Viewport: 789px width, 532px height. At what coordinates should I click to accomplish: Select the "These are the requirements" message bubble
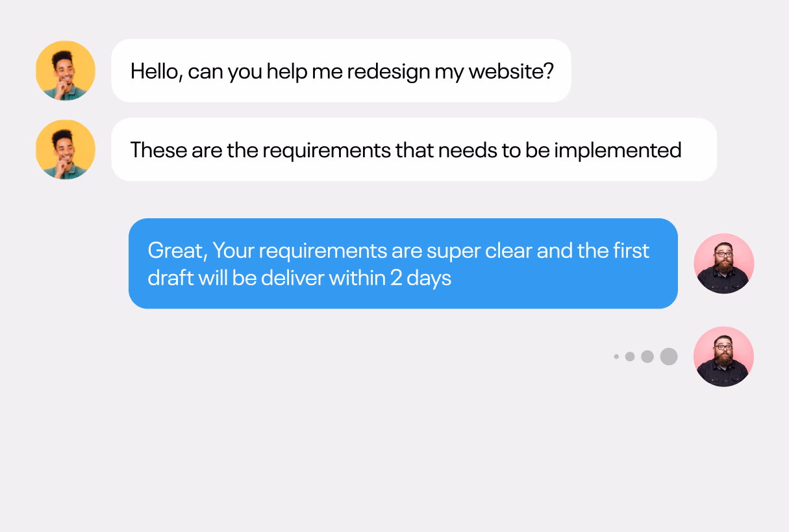coord(414,149)
